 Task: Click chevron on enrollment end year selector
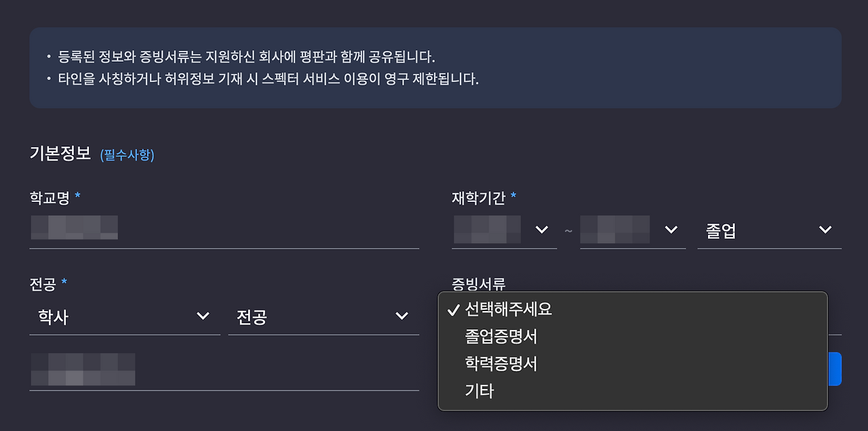(670, 230)
